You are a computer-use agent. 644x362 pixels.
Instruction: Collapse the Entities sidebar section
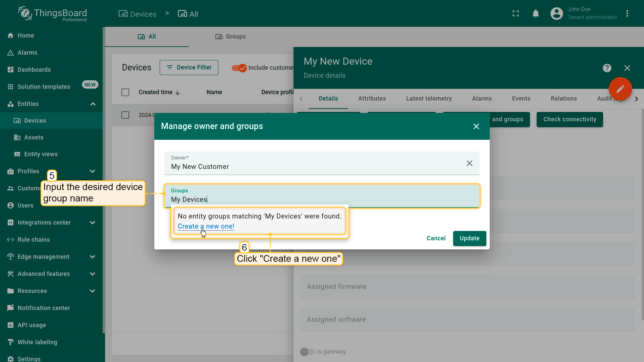click(x=93, y=104)
